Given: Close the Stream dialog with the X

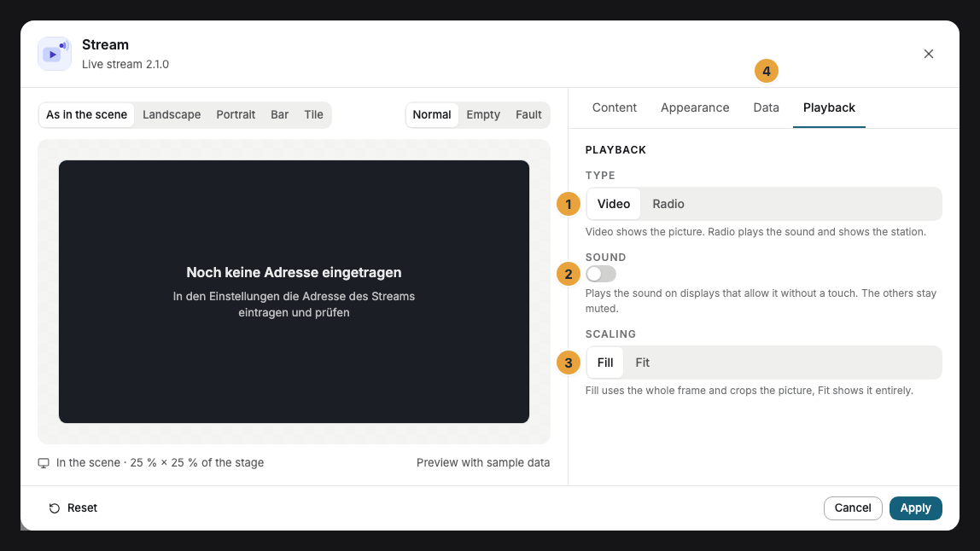Looking at the screenshot, I should tap(928, 54).
